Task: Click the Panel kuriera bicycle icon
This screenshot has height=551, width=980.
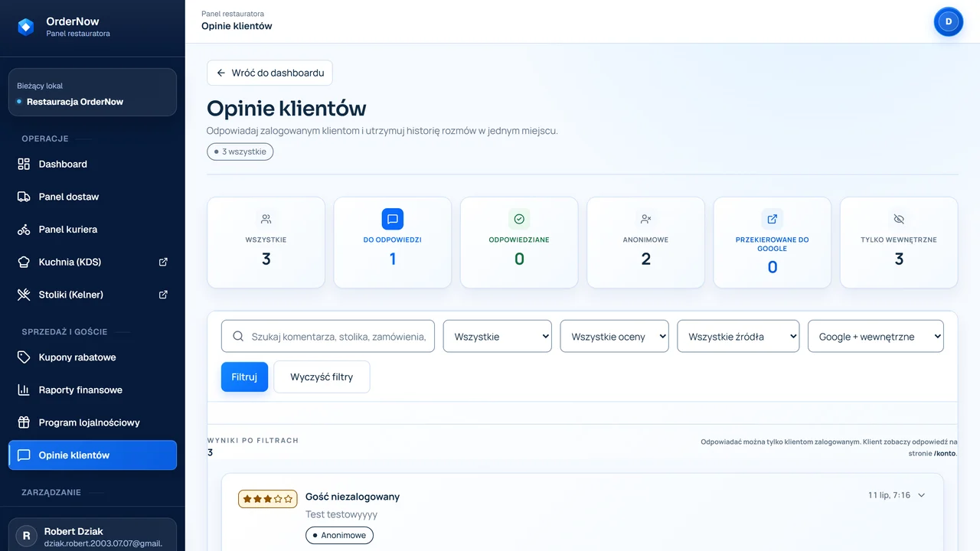Action: [24, 230]
